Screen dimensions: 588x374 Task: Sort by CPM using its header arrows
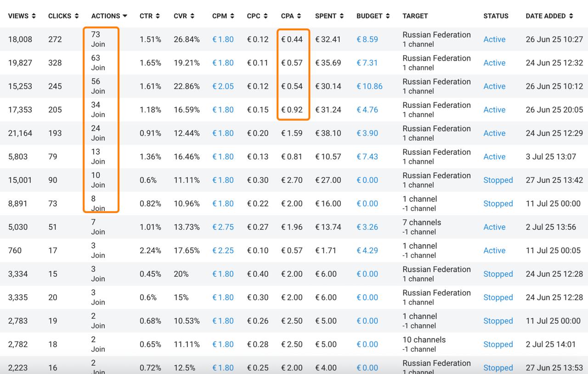pyautogui.click(x=232, y=16)
